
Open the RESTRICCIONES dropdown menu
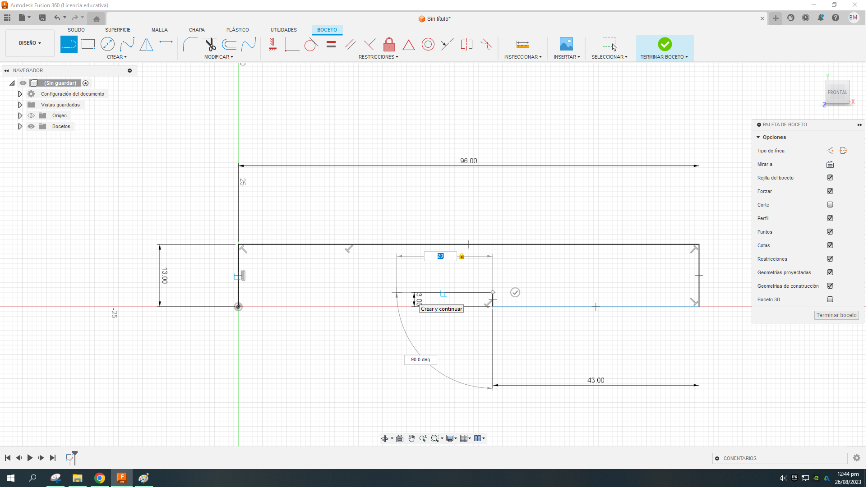pyautogui.click(x=379, y=57)
